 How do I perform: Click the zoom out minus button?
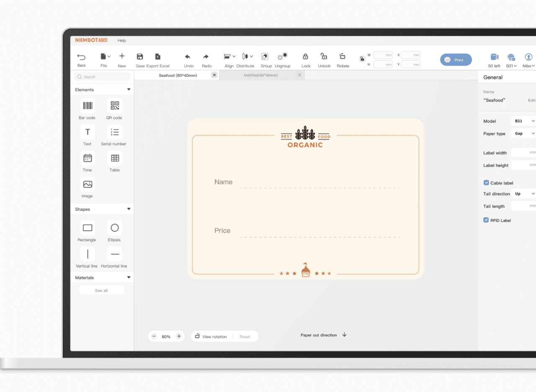click(x=154, y=336)
